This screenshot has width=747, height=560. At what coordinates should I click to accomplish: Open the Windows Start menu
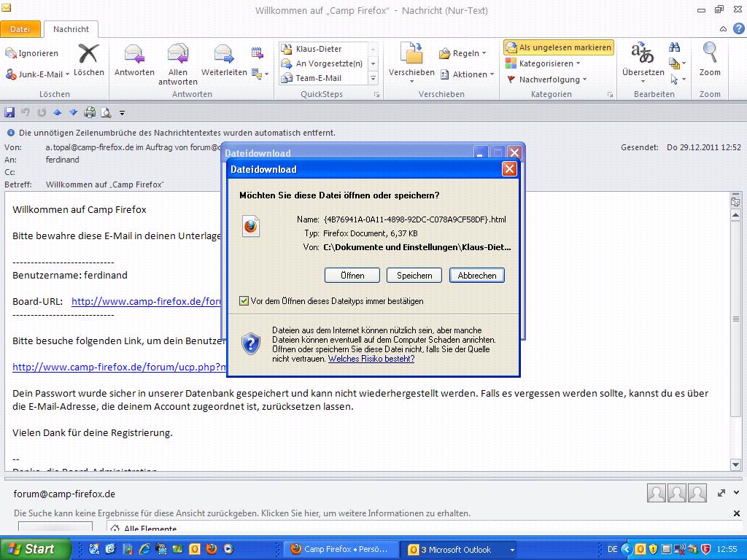click(x=35, y=549)
